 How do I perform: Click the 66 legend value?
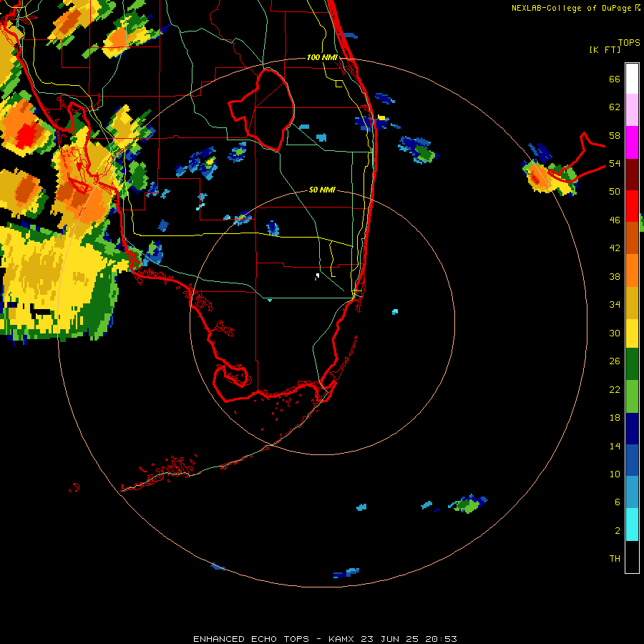[615, 79]
